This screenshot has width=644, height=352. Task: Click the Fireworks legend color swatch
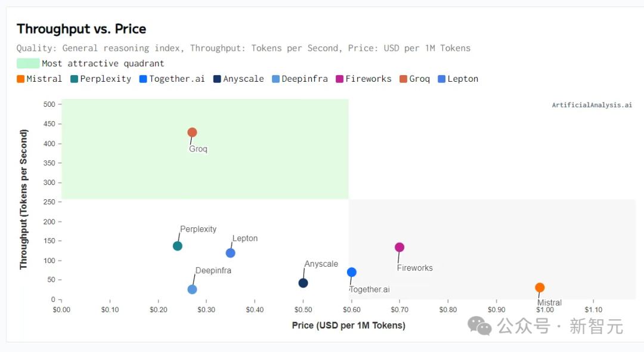pos(340,79)
